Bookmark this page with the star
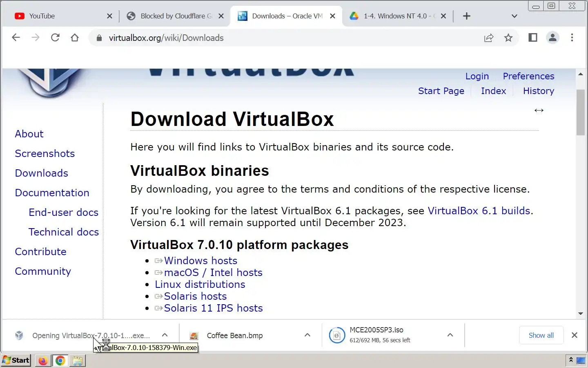Viewport: 588px width, 368px height. coord(508,38)
